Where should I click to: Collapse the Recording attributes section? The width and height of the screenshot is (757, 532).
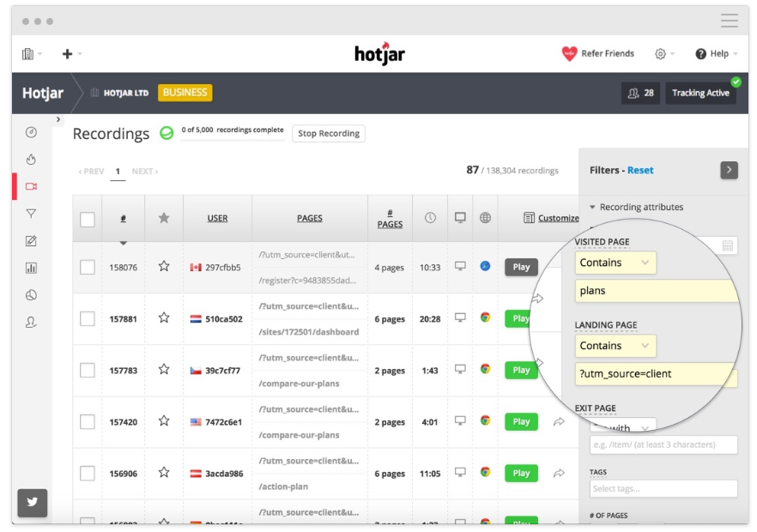coord(636,207)
